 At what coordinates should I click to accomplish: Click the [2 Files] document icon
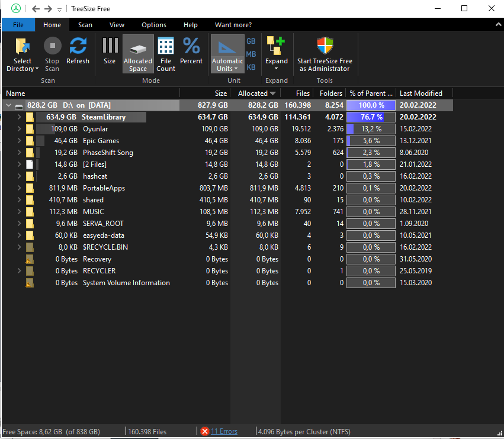[30, 164]
